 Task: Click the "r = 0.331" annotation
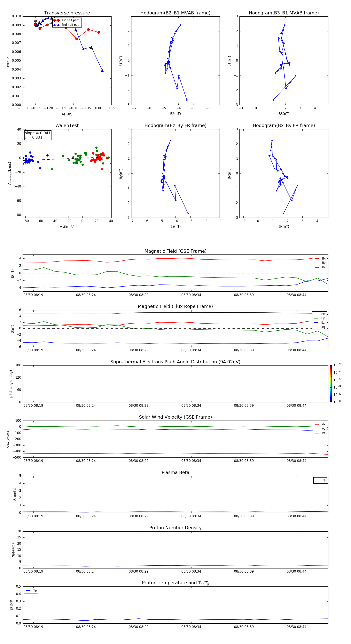[34, 137]
